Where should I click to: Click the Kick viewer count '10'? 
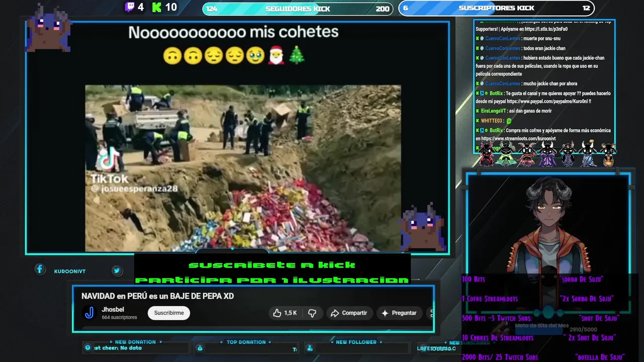tap(171, 7)
